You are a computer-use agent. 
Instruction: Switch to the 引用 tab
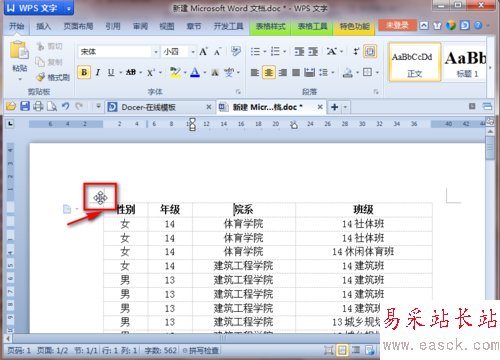coord(113,26)
